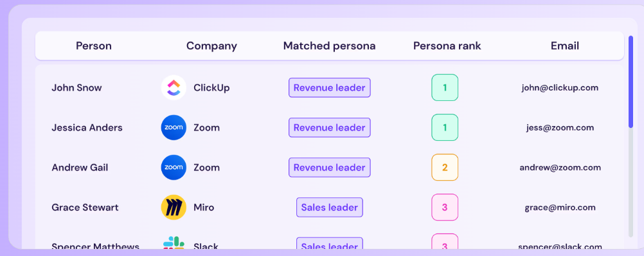The image size is (644, 256).
Task: Select Jessica Anders name cell
Action: click(87, 127)
